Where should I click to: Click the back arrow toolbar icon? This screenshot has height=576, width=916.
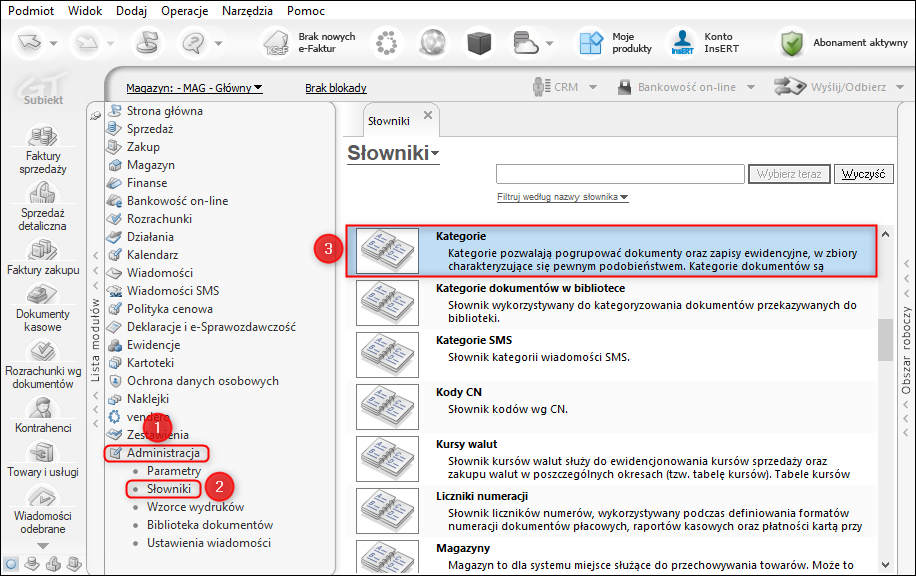tap(30, 43)
